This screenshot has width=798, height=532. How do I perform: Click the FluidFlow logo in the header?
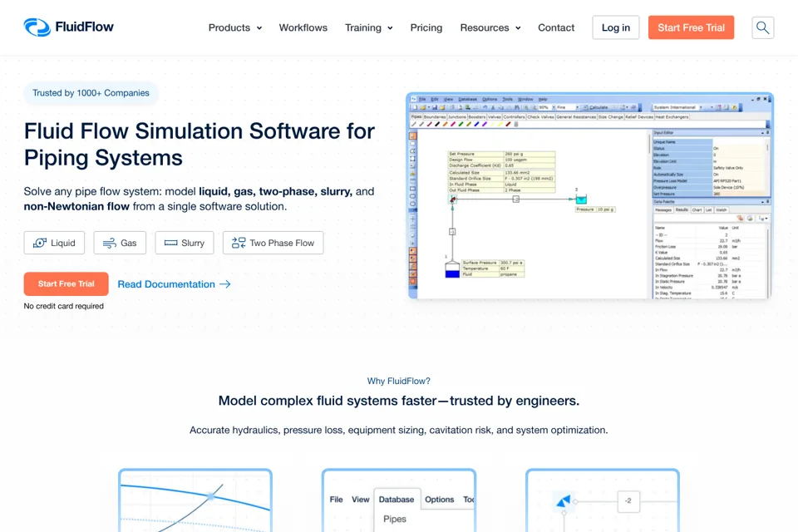(69, 27)
